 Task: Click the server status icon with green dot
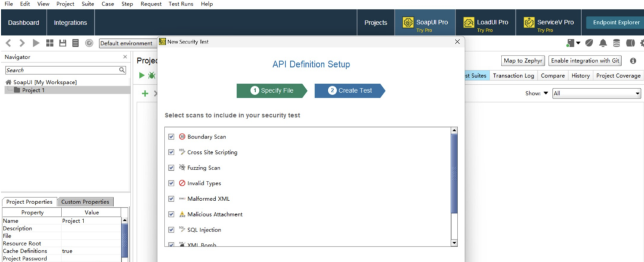click(x=569, y=43)
